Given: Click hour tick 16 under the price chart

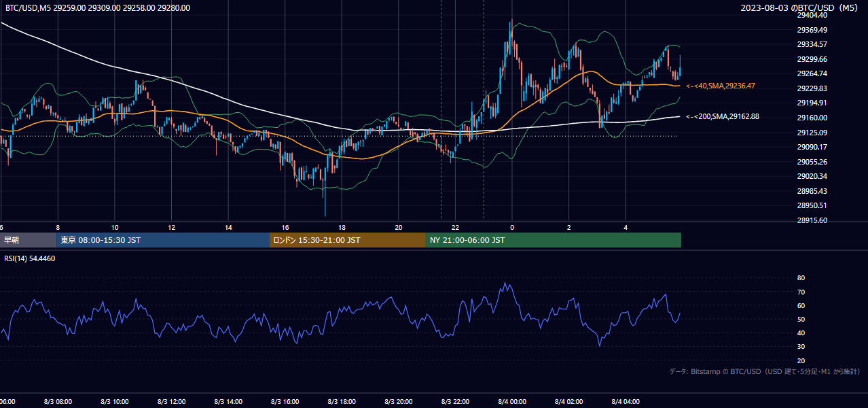Looking at the screenshot, I should (x=285, y=227).
